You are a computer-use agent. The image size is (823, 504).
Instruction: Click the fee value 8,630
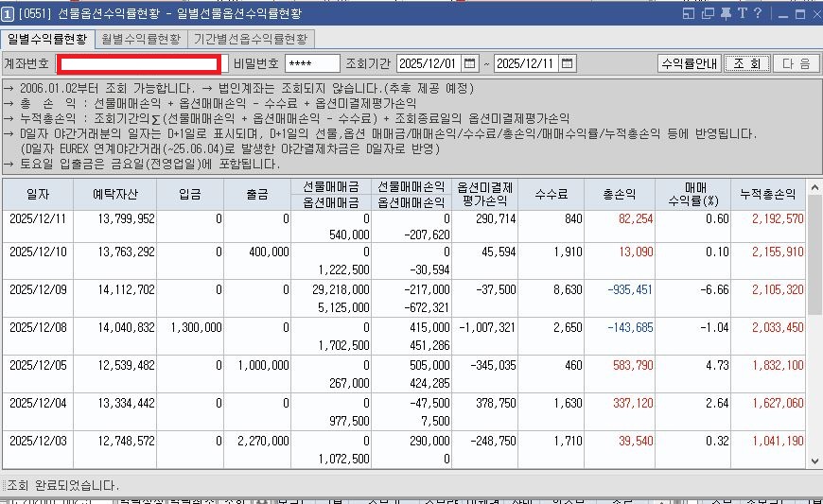[x=568, y=289]
